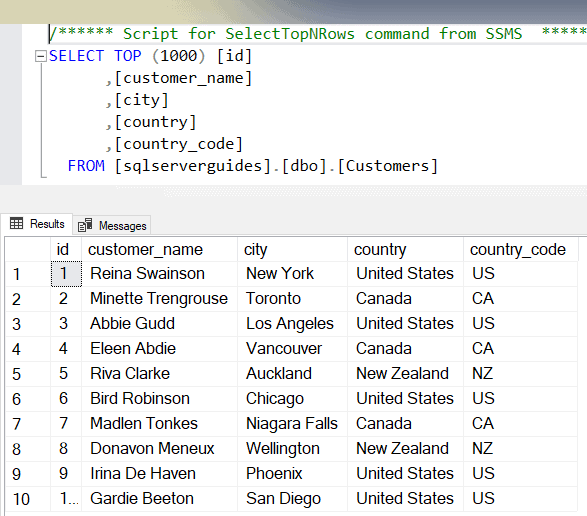Screen dimensions: 587x516
Task: Switch to the Results tab
Action: point(37,224)
